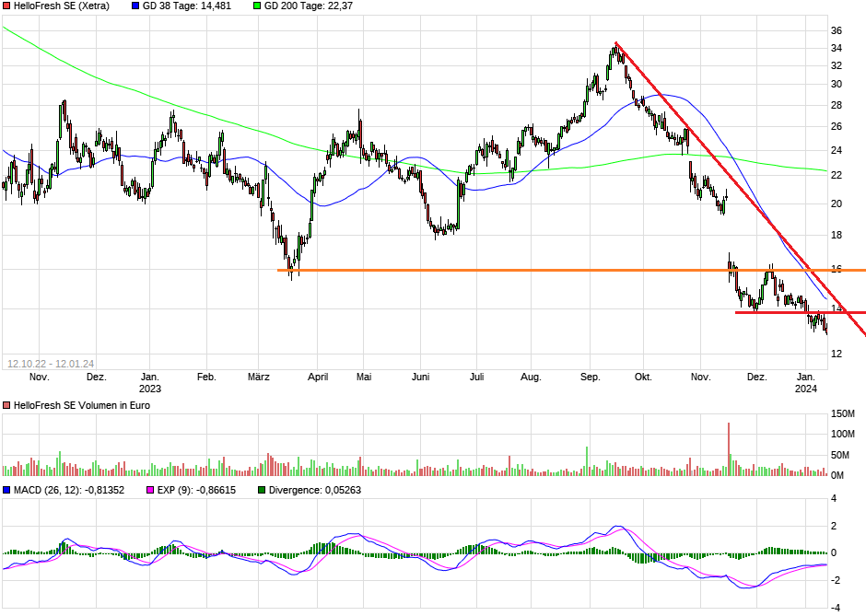Click the Mai month label on the axis
The height and width of the screenshot is (616, 866).
click(364, 377)
